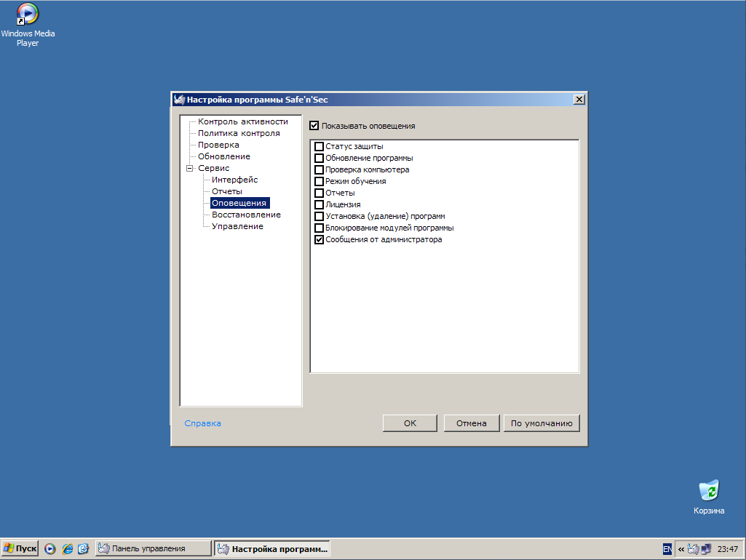The width and height of the screenshot is (746, 560).
Task: Click the Пуск start button
Action: pos(20,548)
